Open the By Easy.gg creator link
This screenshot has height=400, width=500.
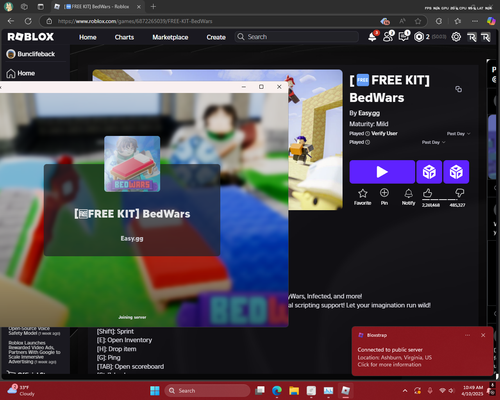coord(369,113)
